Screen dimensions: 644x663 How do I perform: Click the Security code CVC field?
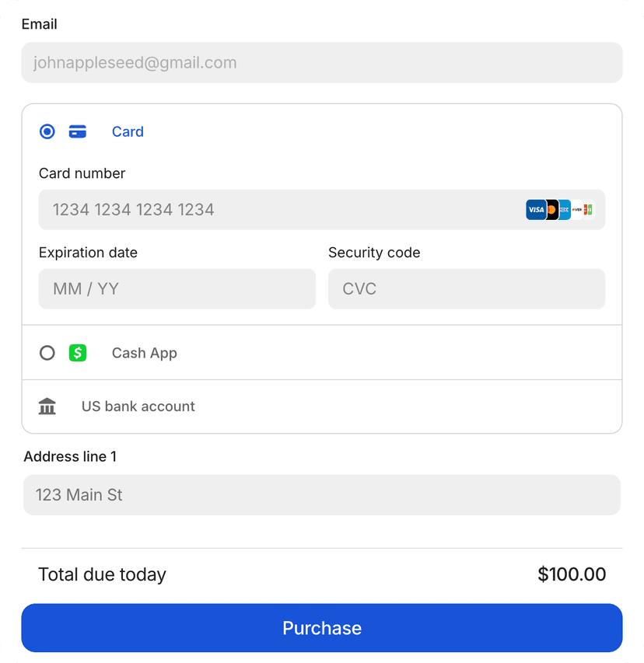(x=467, y=289)
